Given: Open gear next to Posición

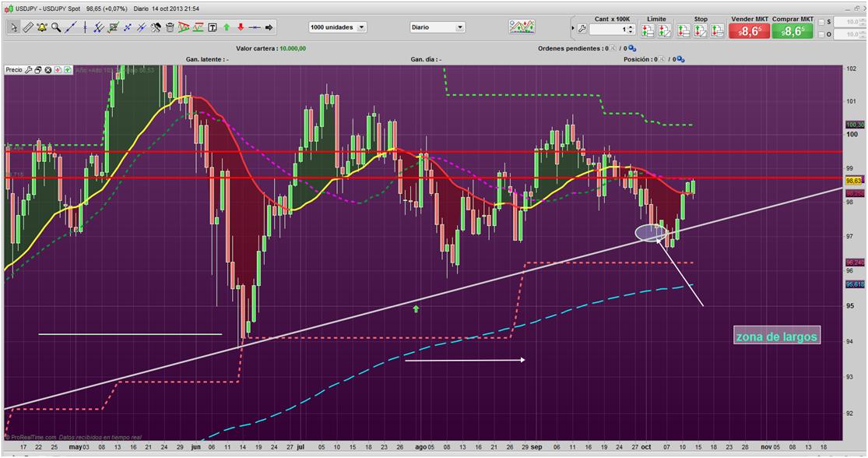Looking at the screenshot, I should (x=681, y=59).
